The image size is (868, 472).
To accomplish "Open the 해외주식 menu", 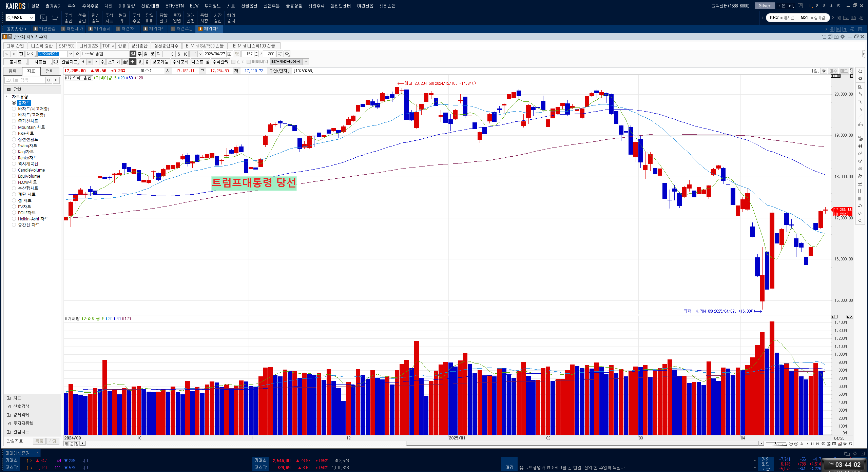I will [316, 6].
